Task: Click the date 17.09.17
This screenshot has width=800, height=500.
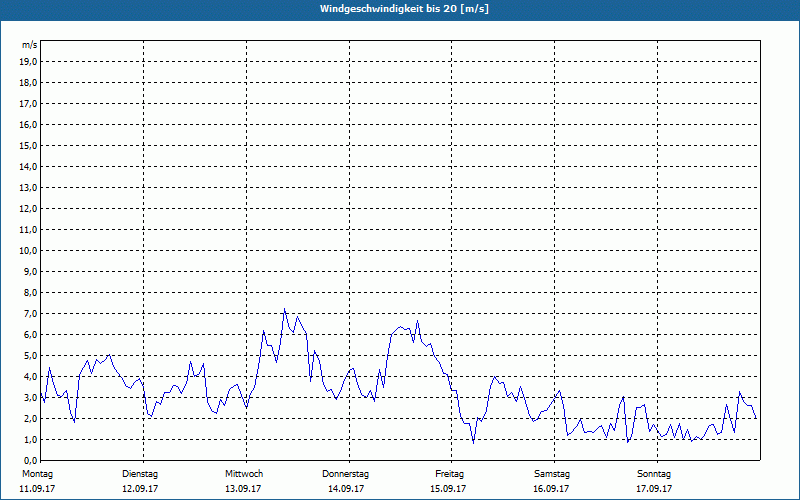Action: click(x=654, y=489)
